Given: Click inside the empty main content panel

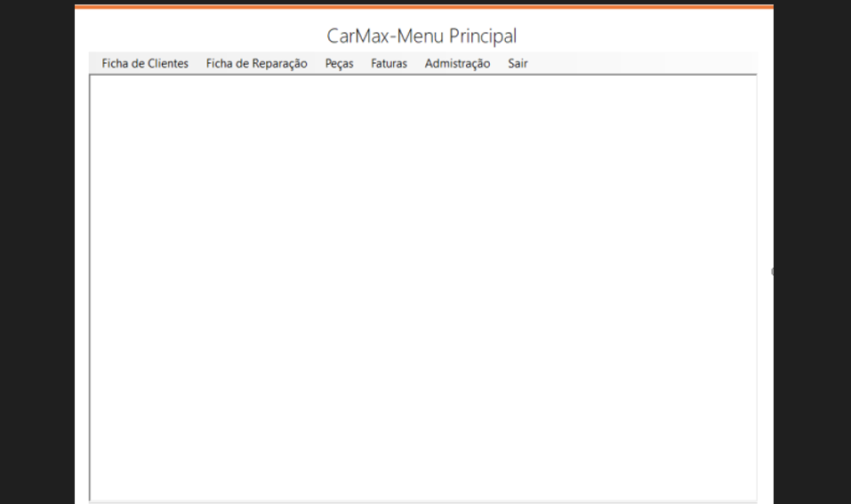Looking at the screenshot, I should (422, 287).
